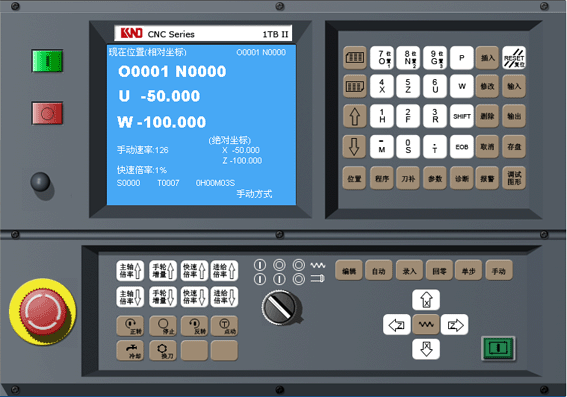Move cursor down with the down-arrow key

point(354,146)
